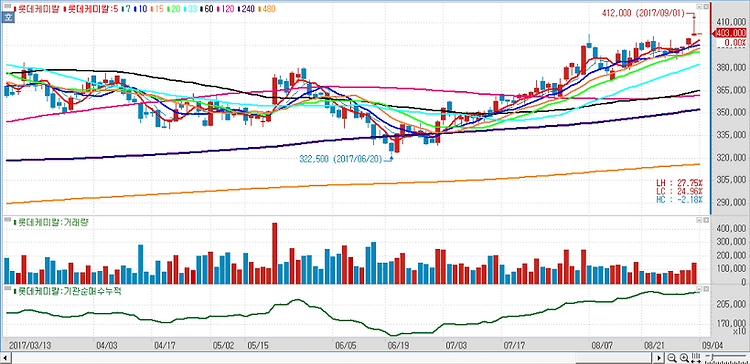
Task: Select the 480-day moving average legend
Action: pos(268,9)
